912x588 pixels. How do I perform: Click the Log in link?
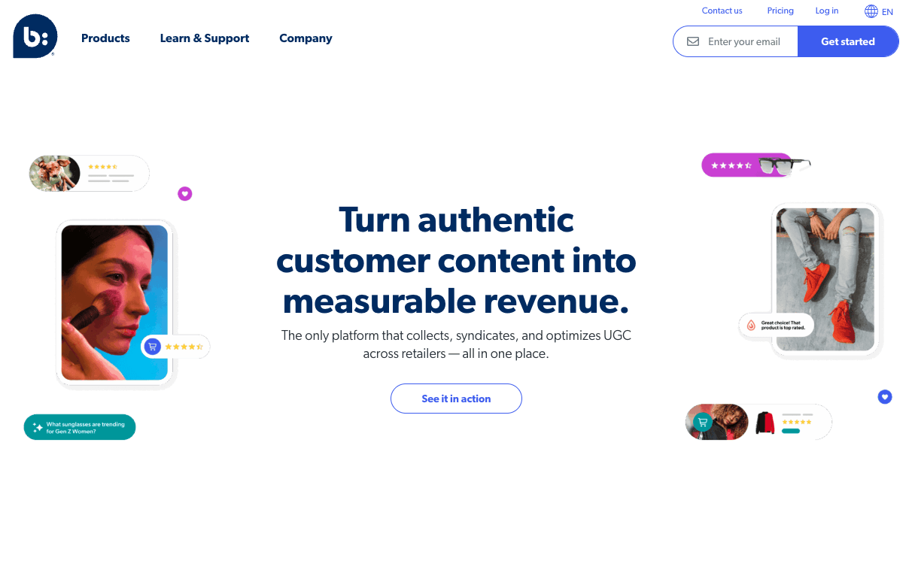pos(826,11)
